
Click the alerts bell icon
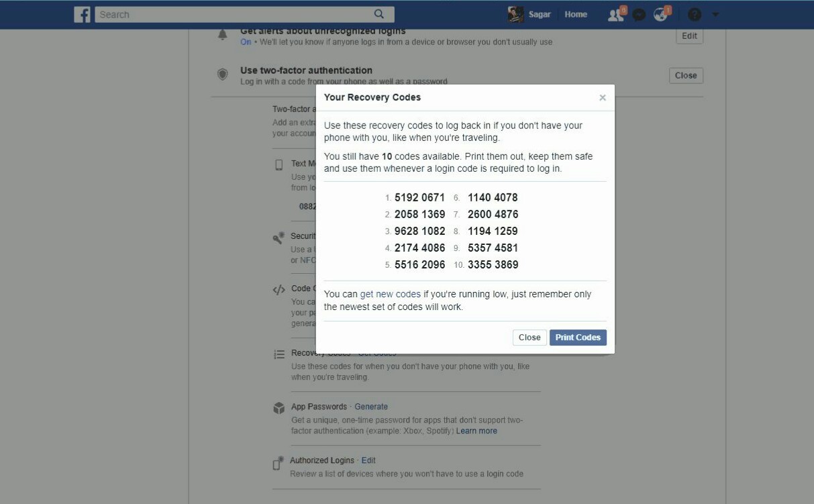coord(223,35)
